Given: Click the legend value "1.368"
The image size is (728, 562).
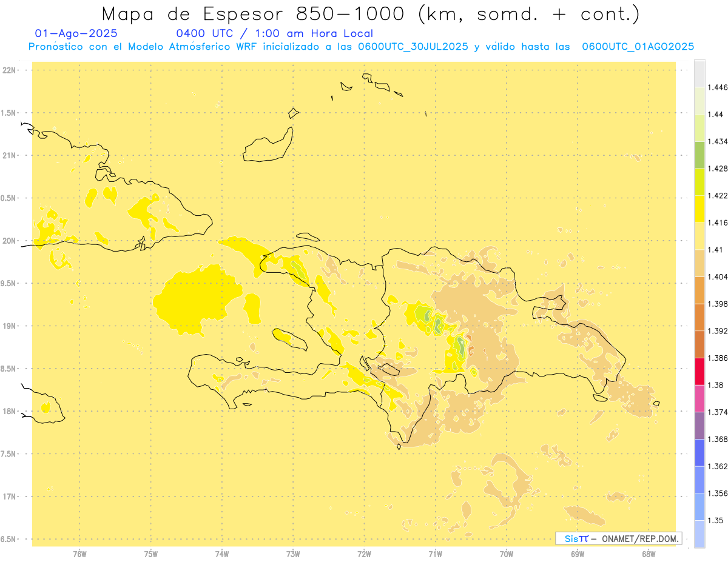Looking at the screenshot, I should coord(717,440).
